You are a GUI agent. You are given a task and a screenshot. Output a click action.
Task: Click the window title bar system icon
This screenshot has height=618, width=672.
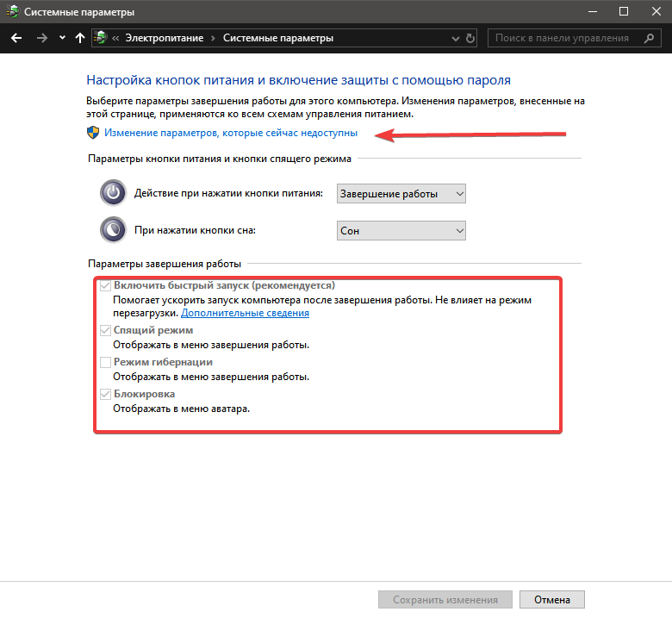pyautogui.click(x=12, y=11)
